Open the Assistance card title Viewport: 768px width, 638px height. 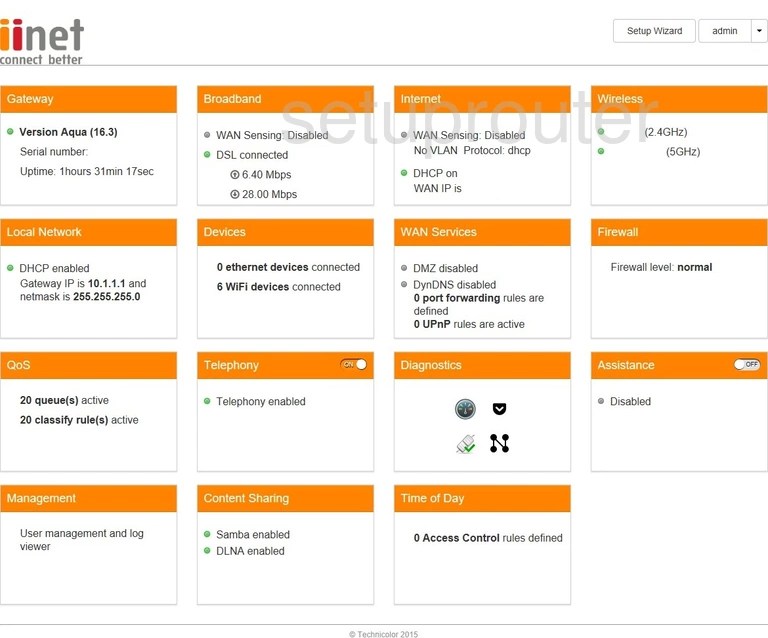click(625, 365)
